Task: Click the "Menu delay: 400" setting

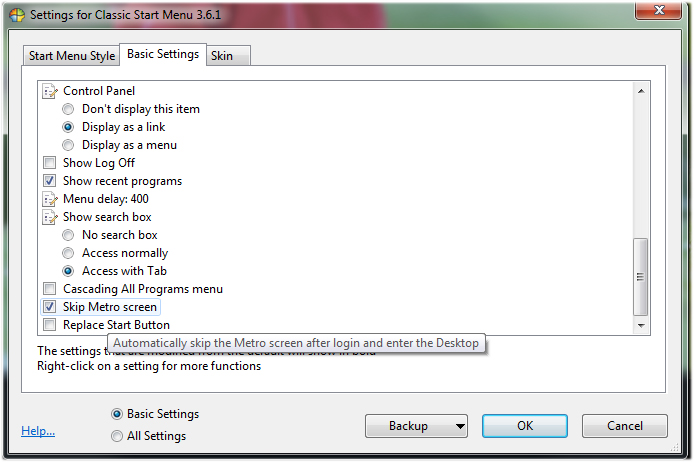Action: (x=106, y=199)
